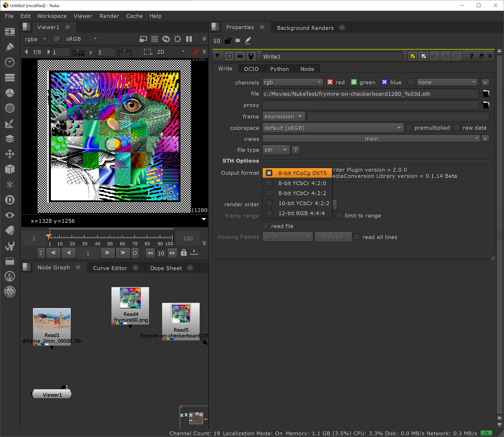
Task: Check the read file option
Action: click(x=266, y=226)
